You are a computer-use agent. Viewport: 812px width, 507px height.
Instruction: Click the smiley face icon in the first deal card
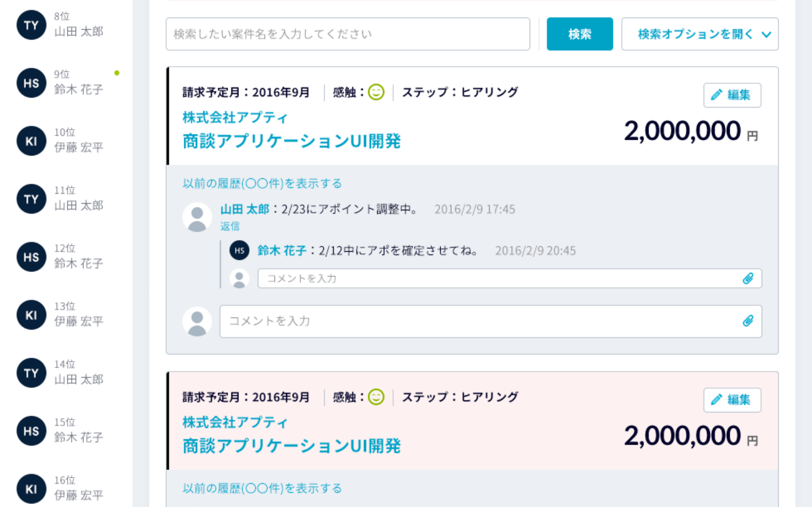[376, 92]
